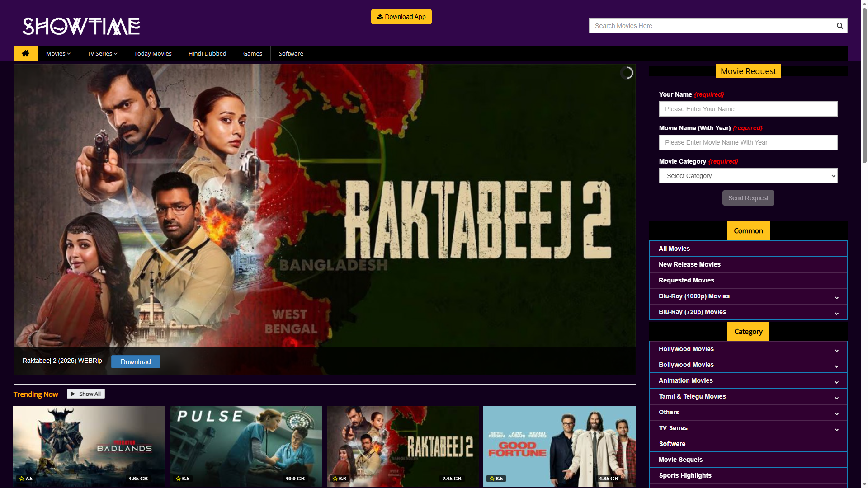Open the Select Category dropdown
Screen dimensions: 868x488
[x=748, y=176]
